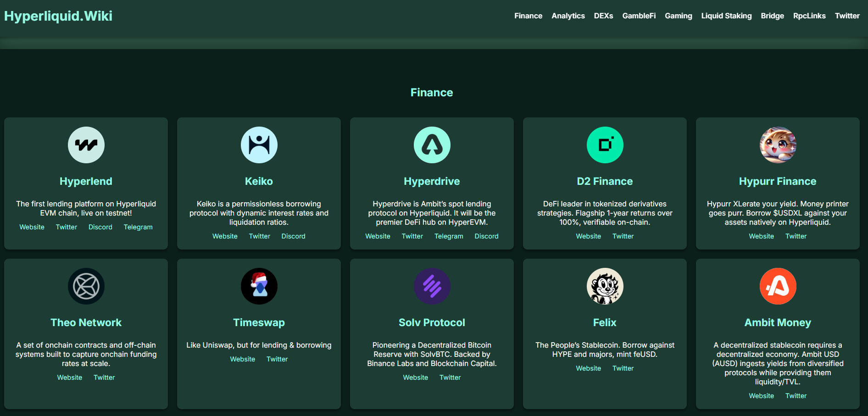Open Felix's Twitter link

coord(623,368)
